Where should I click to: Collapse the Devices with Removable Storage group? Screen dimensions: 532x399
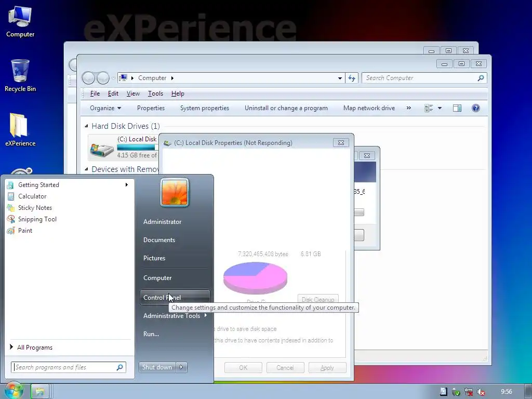point(86,169)
